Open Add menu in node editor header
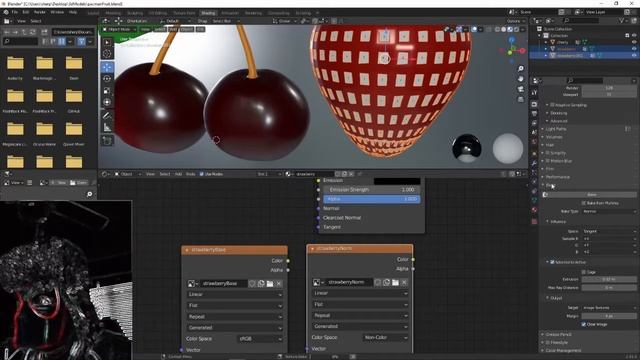The width and height of the screenshot is (640, 360). click(x=178, y=174)
